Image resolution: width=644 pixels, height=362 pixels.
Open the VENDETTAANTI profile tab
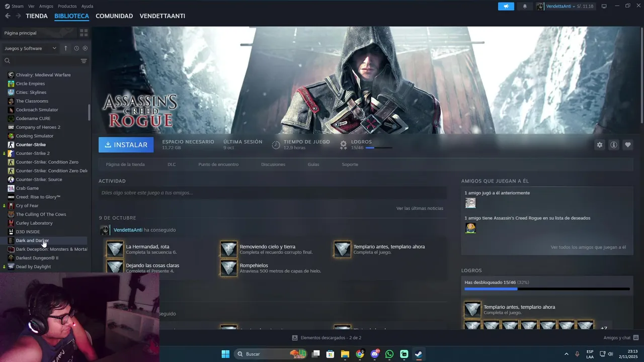(x=163, y=16)
